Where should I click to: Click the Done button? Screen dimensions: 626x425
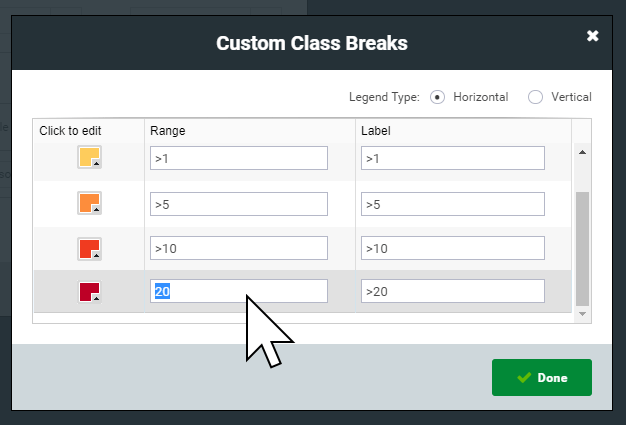(x=542, y=378)
